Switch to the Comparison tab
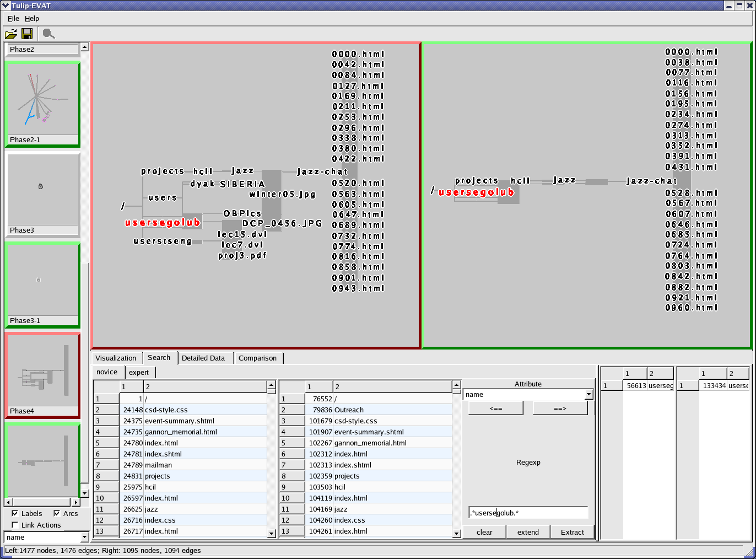This screenshot has width=756, height=559. point(257,358)
